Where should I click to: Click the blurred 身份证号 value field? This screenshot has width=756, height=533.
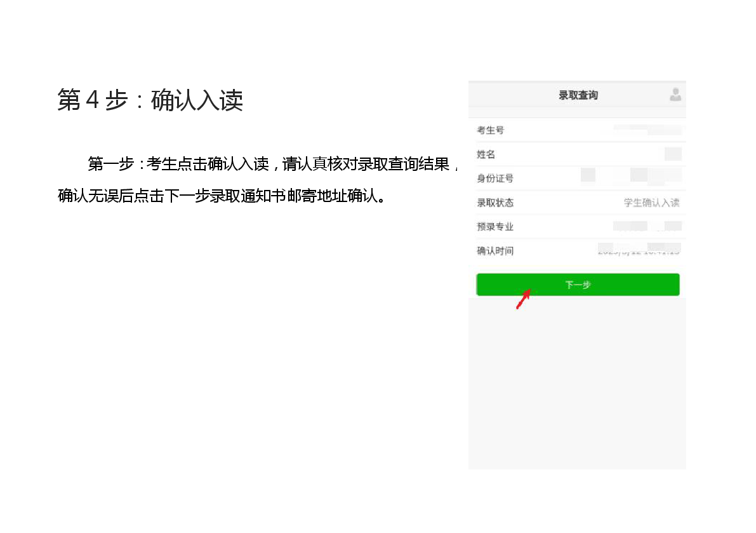tap(632, 176)
